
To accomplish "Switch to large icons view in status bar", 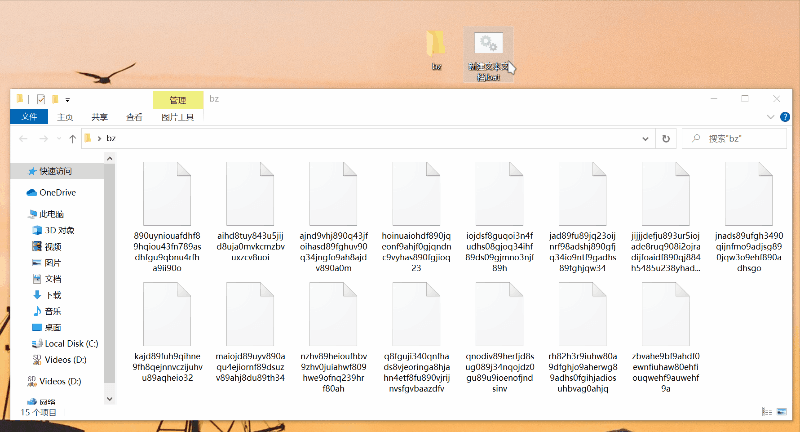I will (781, 411).
